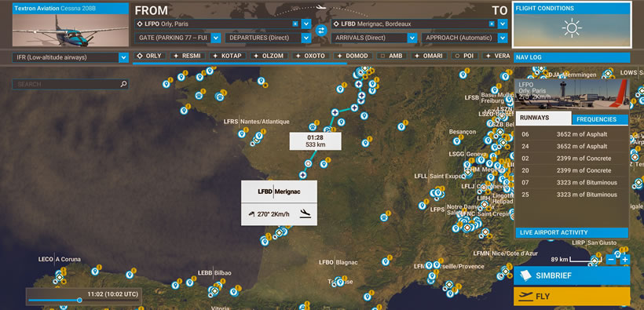Image resolution: width=644 pixels, height=310 pixels.
Task: Adjust the time of day slider
Action: click(79, 300)
